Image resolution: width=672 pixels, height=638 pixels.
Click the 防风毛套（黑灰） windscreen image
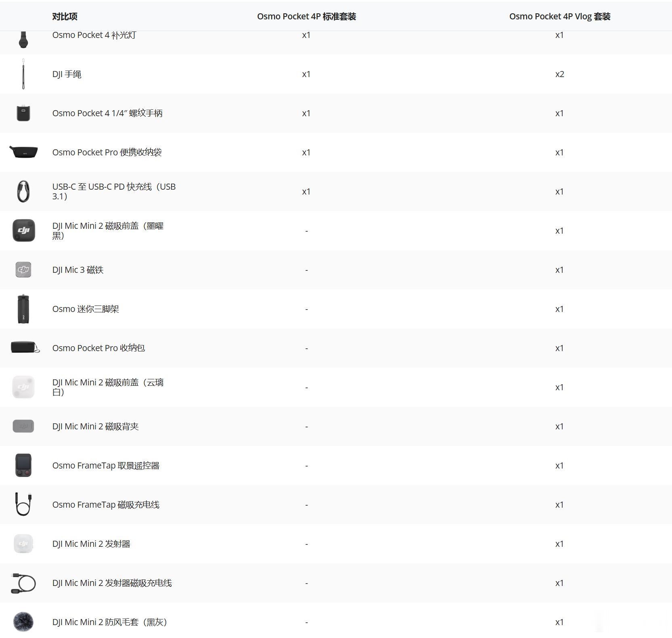tap(23, 622)
